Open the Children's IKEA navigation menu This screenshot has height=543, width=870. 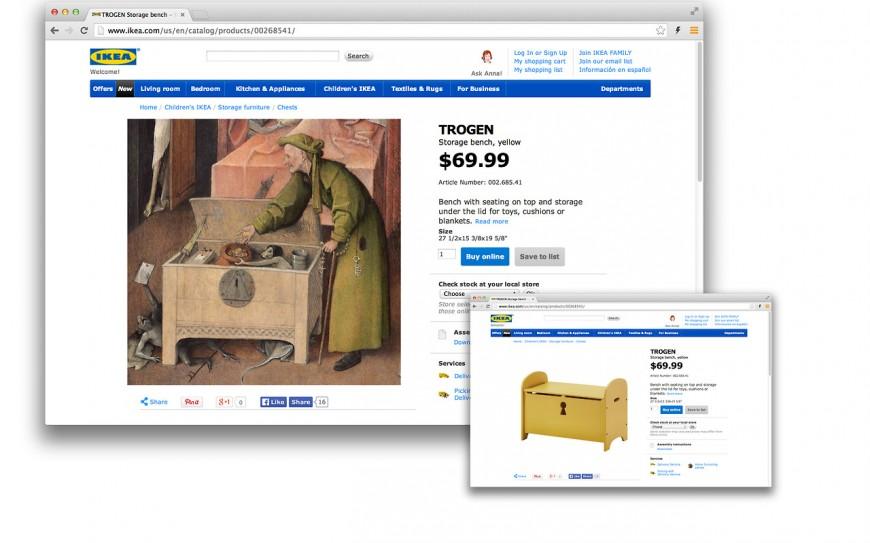350,89
